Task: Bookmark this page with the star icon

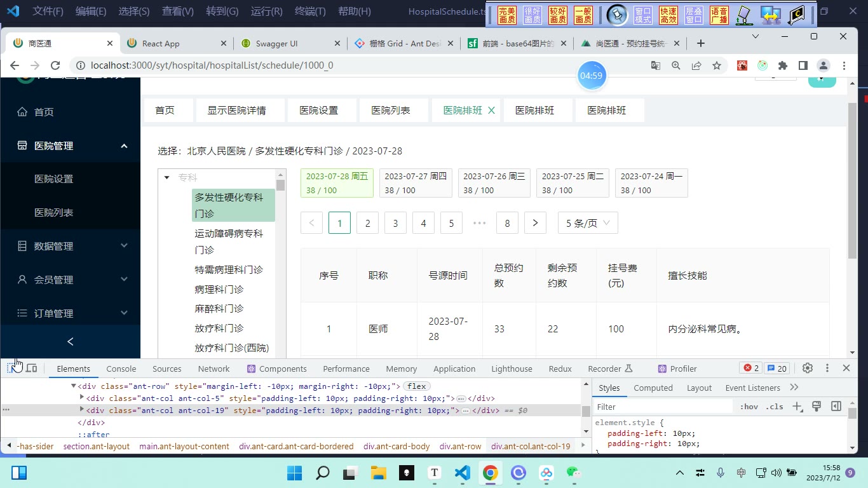Action: point(717,65)
